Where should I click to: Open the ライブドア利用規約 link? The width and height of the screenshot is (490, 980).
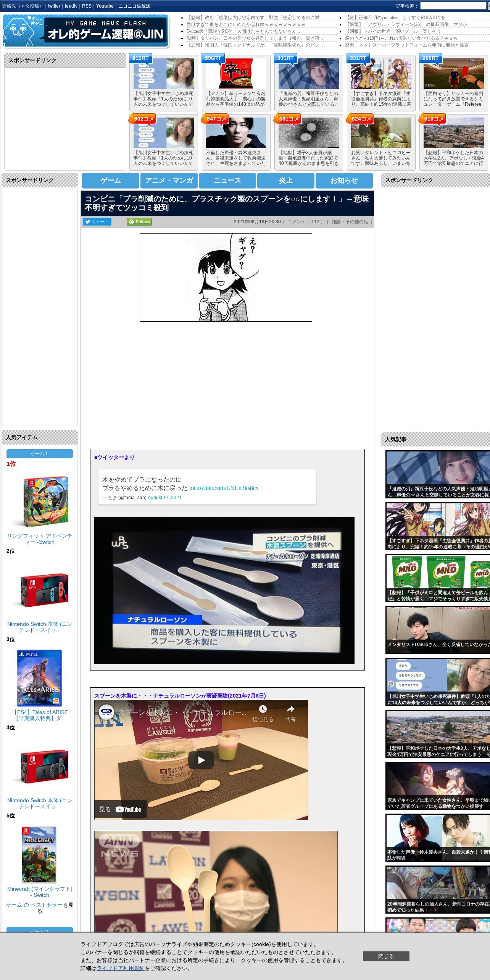tap(121, 968)
